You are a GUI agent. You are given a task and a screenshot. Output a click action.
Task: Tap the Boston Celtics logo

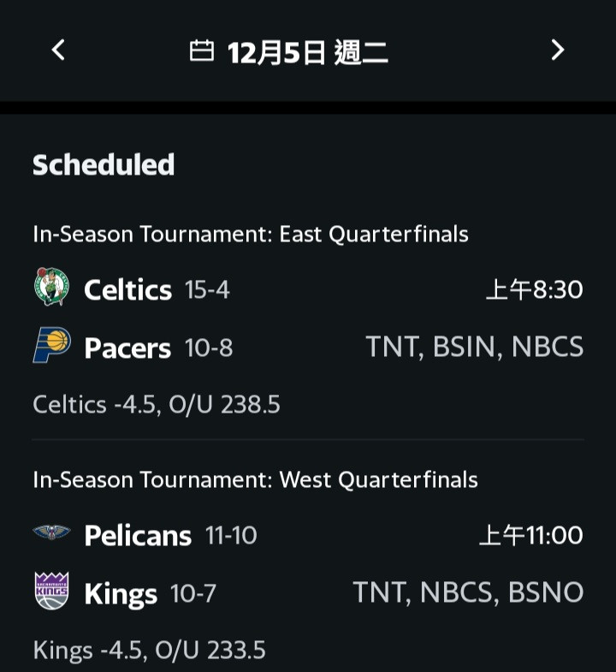click(52, 286)
